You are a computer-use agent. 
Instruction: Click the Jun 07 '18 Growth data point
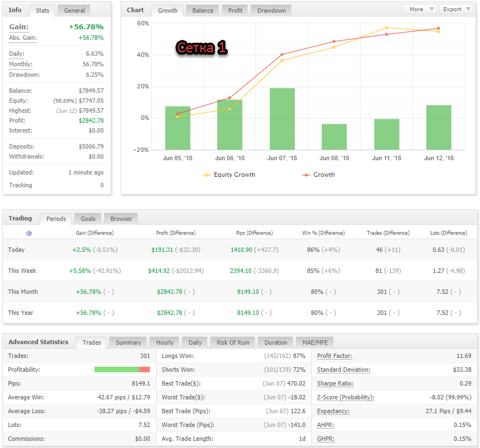pos(282,55)
